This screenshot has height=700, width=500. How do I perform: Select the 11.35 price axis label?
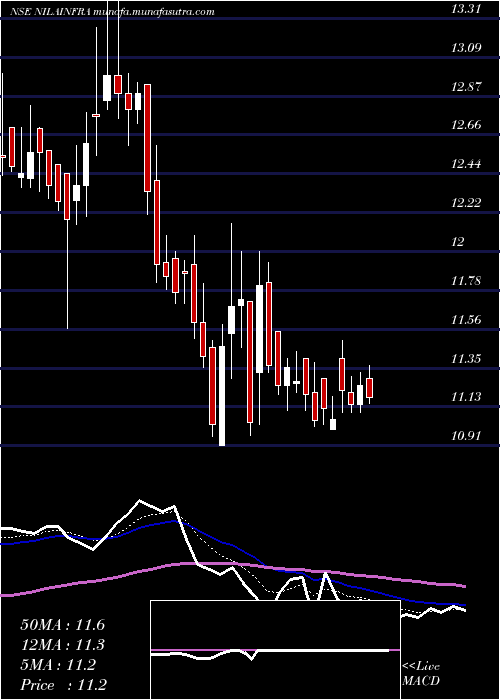click(x=466, y=358)
